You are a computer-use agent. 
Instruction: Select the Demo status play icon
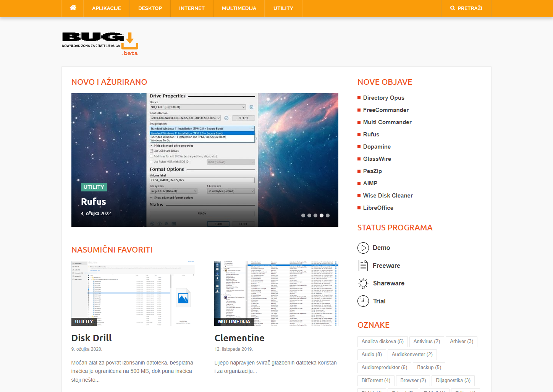363,248
